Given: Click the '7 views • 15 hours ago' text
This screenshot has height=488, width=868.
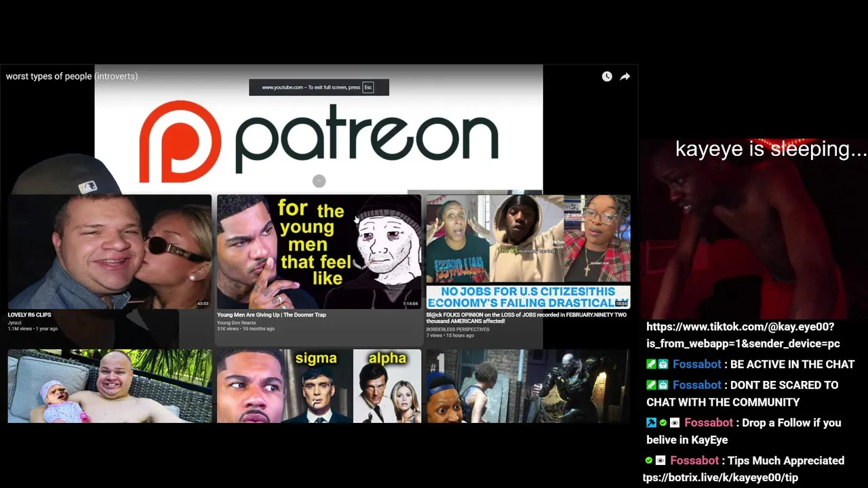Looking at the screenshot, I should tap(450, 335).
